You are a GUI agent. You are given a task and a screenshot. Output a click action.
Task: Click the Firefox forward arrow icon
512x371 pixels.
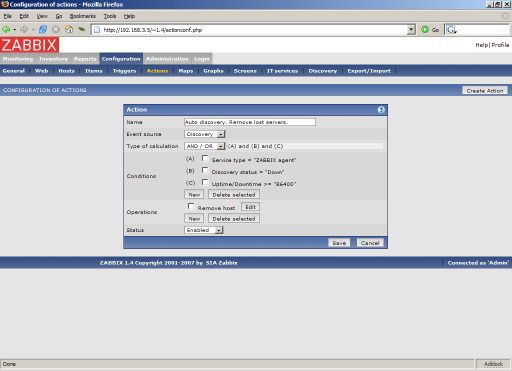(24, 30)
